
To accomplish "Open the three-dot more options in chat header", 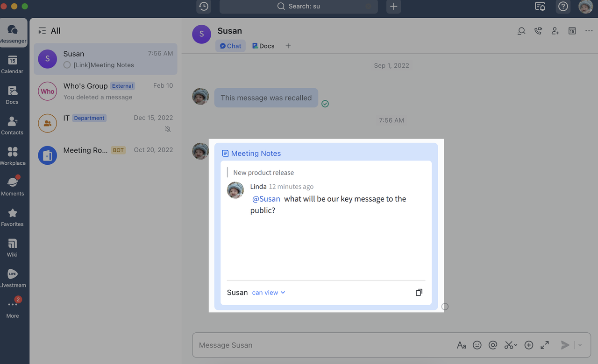I will pyautogui.click(x=589, y=31).
